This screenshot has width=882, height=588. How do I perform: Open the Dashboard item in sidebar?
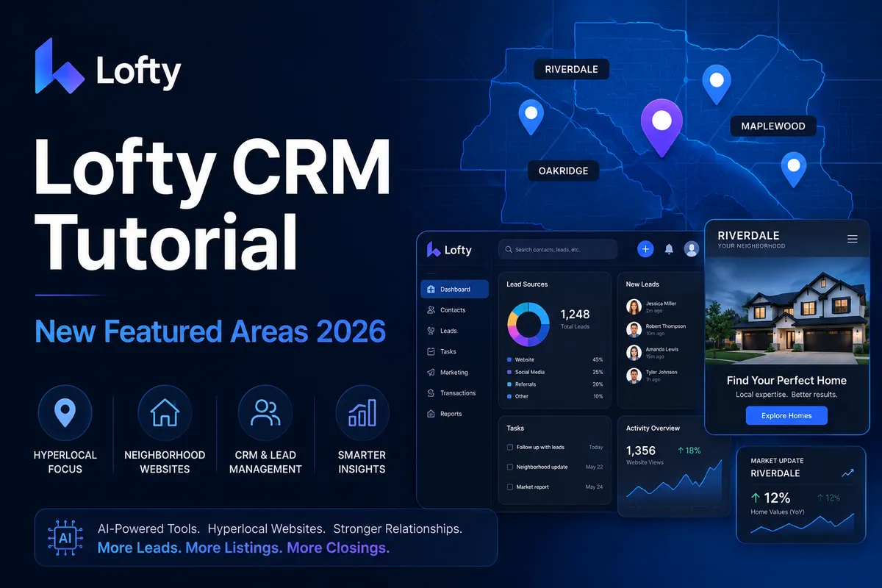click(454, 289)
